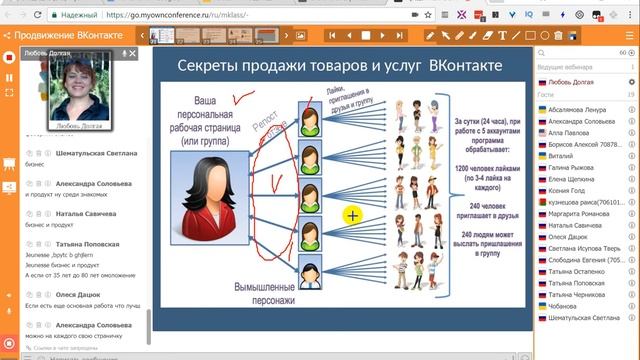Show later slide thumbnails with right chevron
640x360 pixels.
pos(286,36)
